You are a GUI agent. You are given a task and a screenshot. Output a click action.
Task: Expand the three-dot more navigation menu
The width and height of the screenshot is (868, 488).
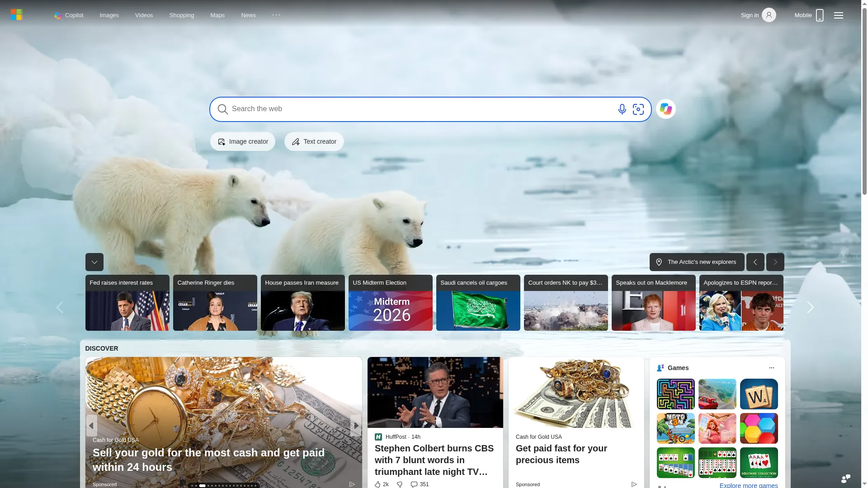[x=276, y=15]
